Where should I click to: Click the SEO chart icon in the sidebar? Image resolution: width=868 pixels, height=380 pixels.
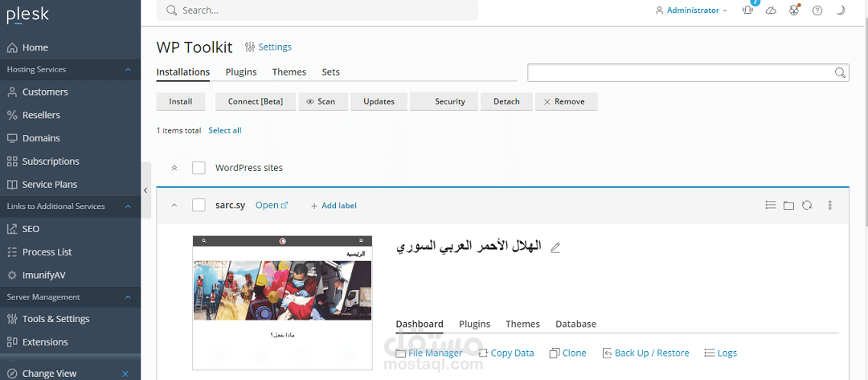12,229
